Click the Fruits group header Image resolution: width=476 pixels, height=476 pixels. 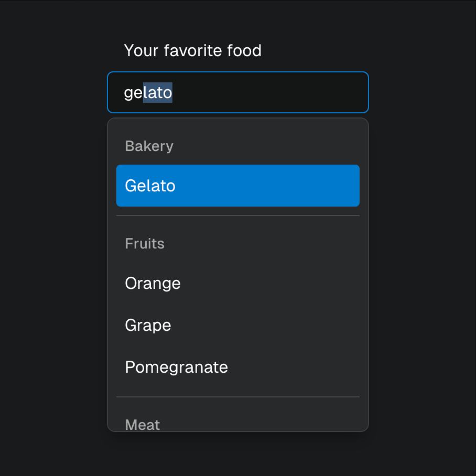[x=144, y=243]
